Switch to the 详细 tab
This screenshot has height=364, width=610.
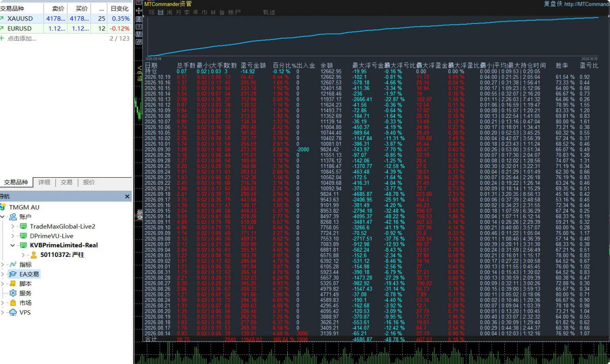point(44,182)
